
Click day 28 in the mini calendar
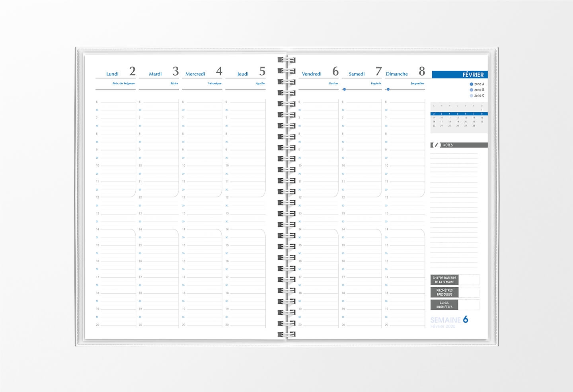click(x=474, y=126)
